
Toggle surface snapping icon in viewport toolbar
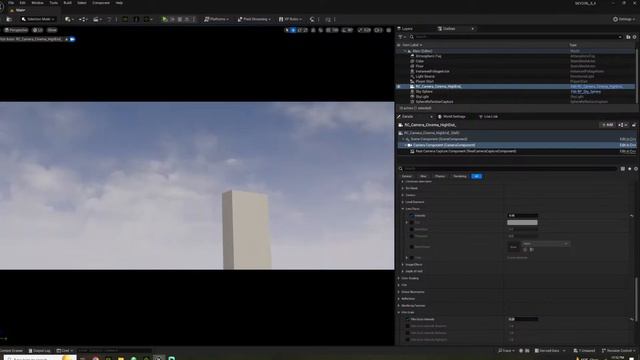coord(320,30)
